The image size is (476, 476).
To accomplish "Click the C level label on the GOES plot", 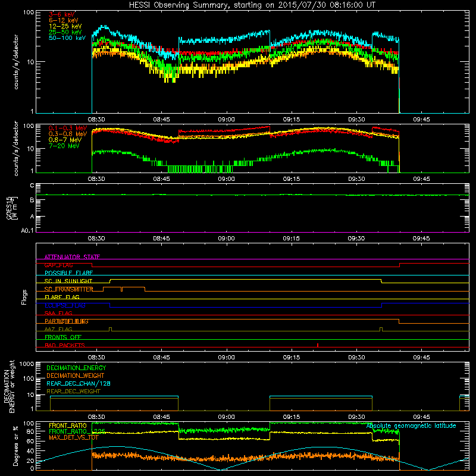I will tap(32, 186).
